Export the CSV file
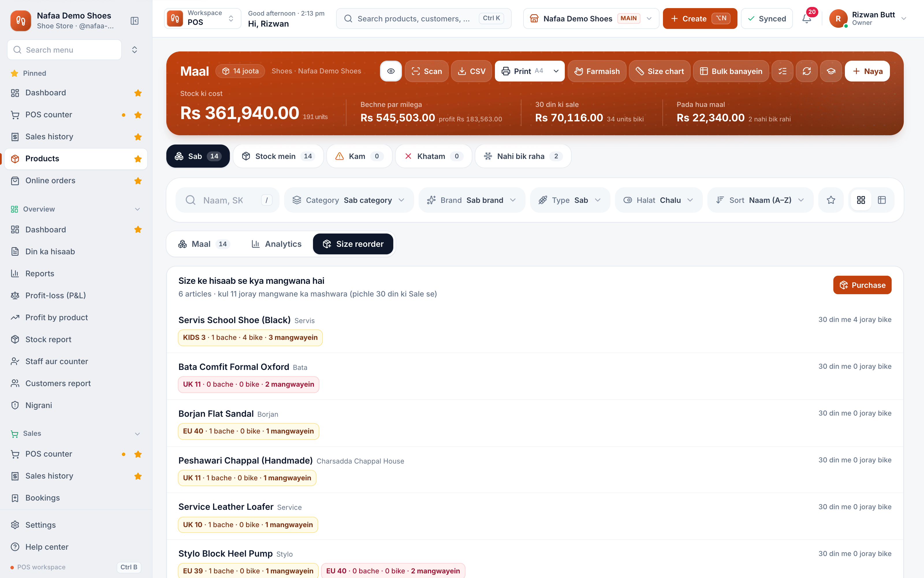 click(x=471, y=71)
